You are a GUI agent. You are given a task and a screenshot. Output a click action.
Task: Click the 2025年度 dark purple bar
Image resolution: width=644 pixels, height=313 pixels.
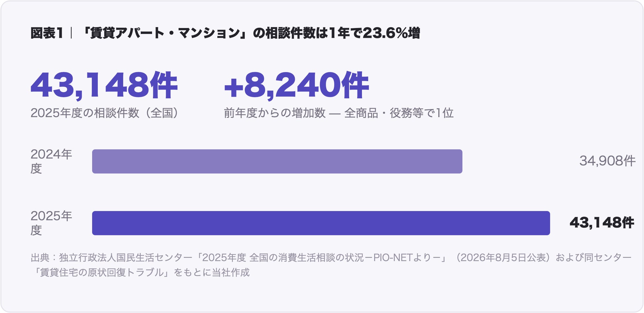pos(321,223)
